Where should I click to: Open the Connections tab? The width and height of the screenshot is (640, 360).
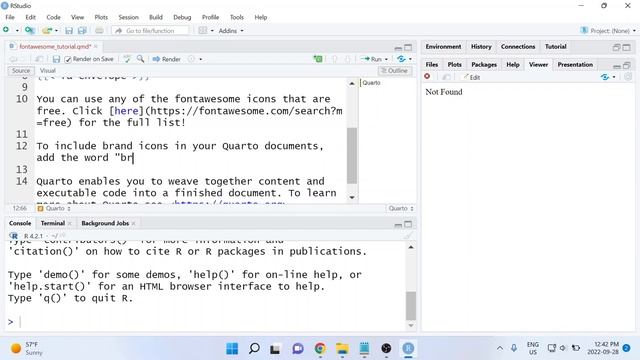[x=518, y=47]
